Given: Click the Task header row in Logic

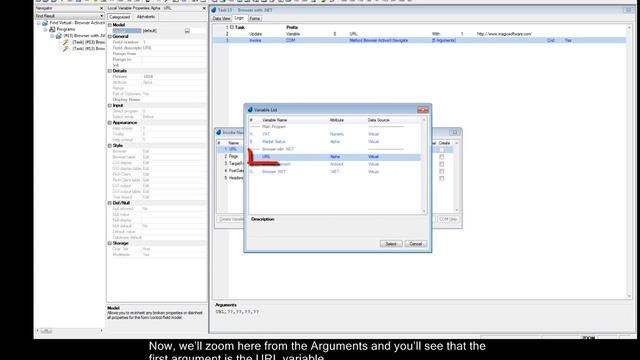Looking at the screenshot, I should (418, 27).
